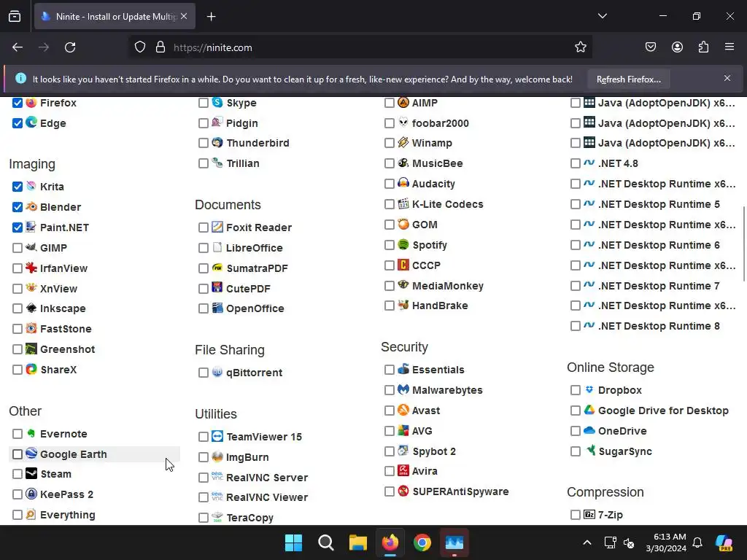Open a new tab with plus button
Screen dimensions: 747x560
[211, 17]
